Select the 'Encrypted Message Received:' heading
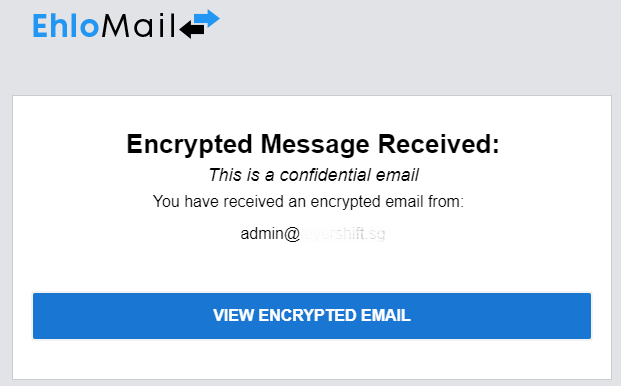Image resolution: width=621 pixels, height=386 pixels. tap(313, 144)
